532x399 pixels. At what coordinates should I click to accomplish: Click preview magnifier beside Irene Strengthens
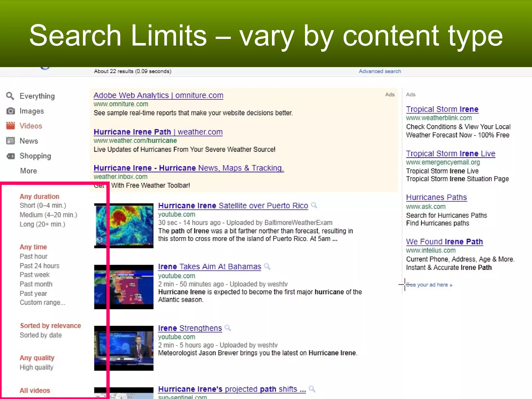click(228, 328)
